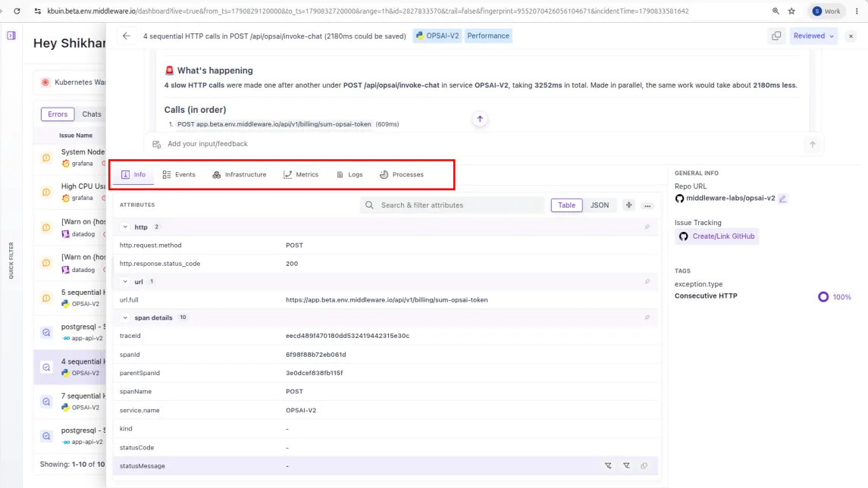
Task: Open middleware-labs/opsai-v2 repo link
Action: [x=730, y=198]
